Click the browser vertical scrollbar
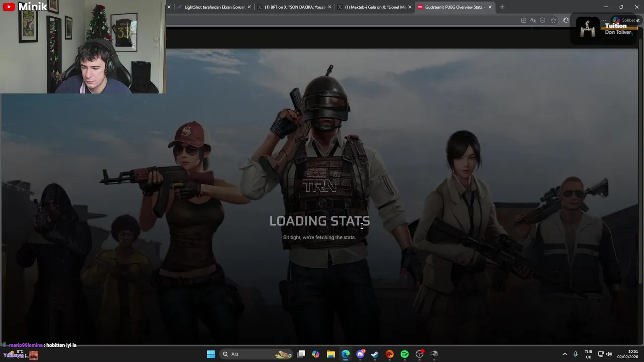 (640, 161)
